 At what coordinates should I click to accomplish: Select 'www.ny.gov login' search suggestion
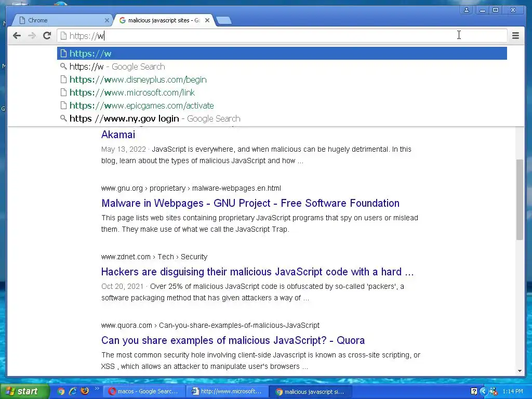click(282, 118)
